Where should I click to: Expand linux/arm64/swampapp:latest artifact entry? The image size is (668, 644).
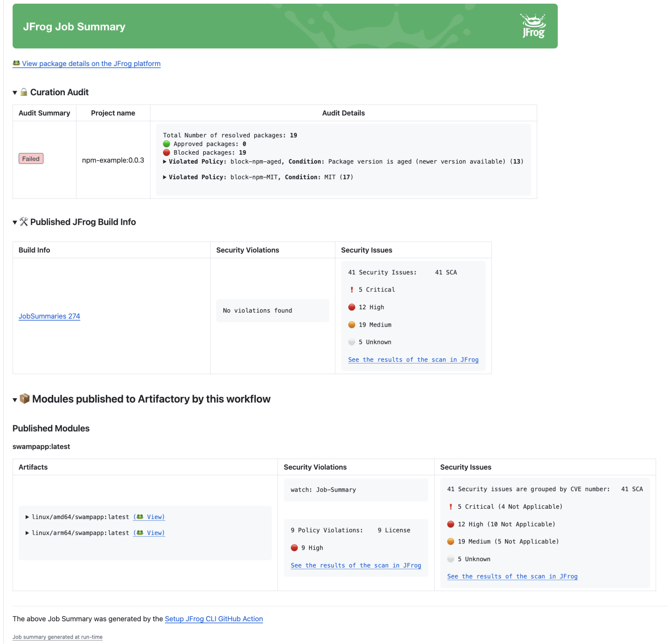pyautogui.click(x=27, y=533)
